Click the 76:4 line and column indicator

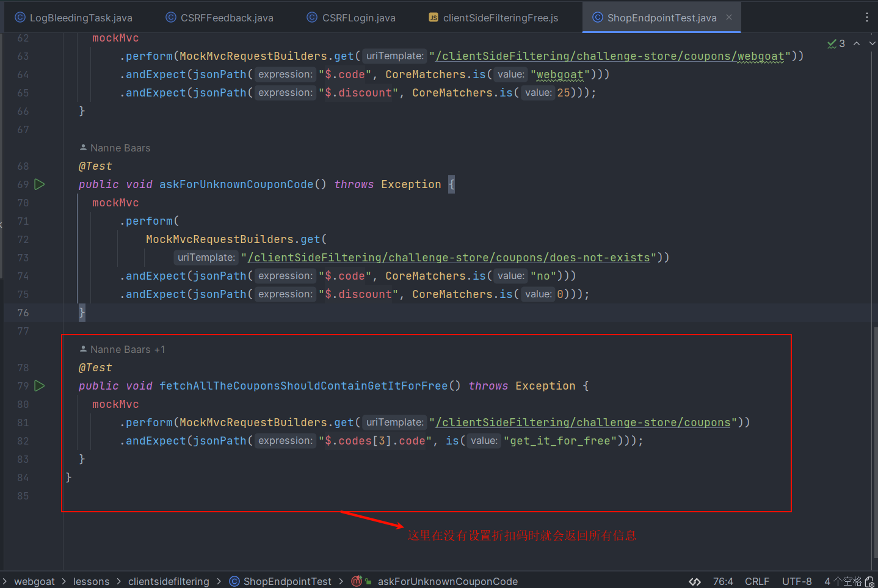723,581
